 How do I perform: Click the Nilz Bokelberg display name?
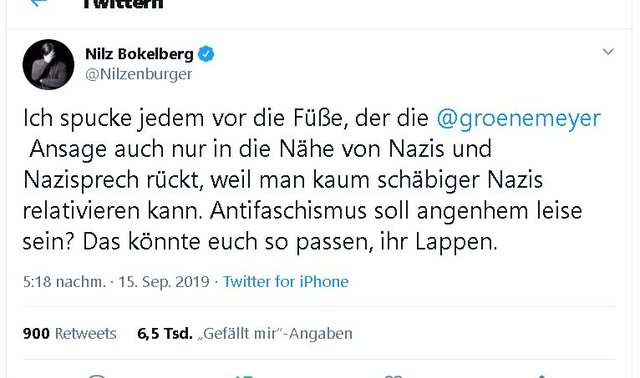point(139,54)
